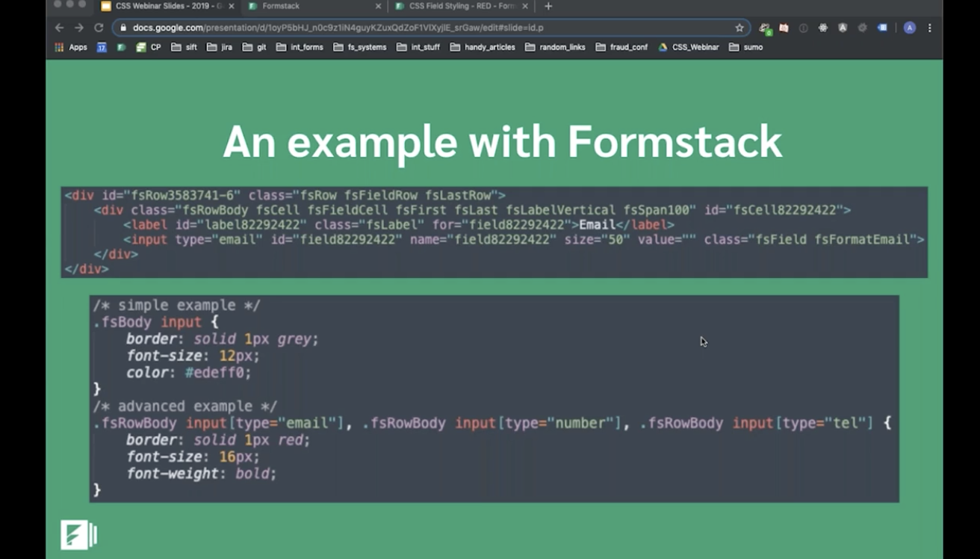Image resolution: width=980 pixels, height=559 pixels.
Task: View site info via the padlock icon
Action: [123, 28]
